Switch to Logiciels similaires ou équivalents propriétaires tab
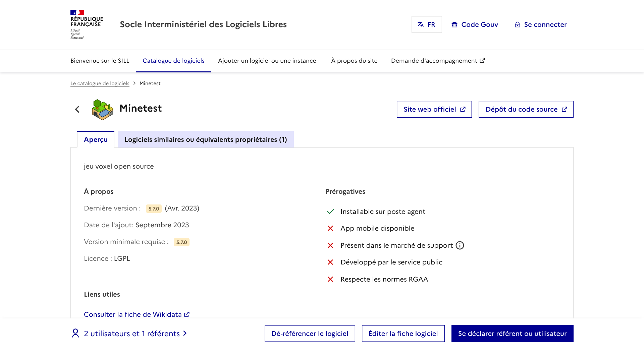Image resolution: width=644 pixels, height=362 pixels. pos(206,139)
